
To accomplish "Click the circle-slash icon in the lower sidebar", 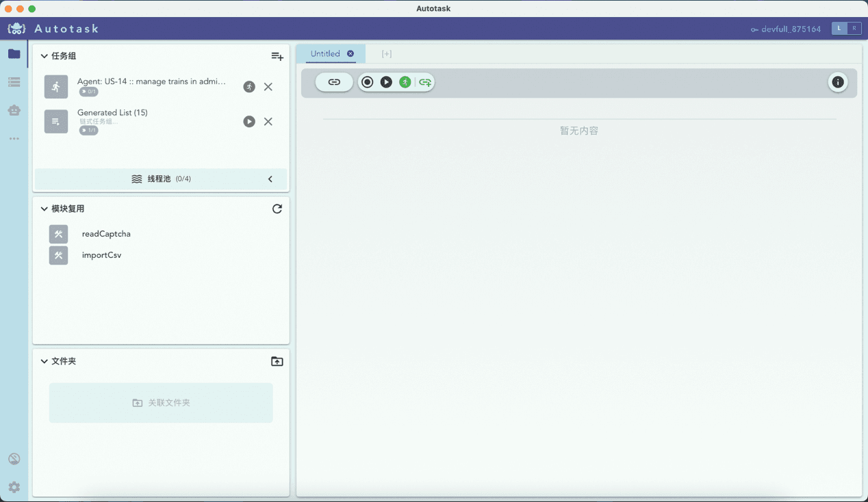I will [14, 459].
